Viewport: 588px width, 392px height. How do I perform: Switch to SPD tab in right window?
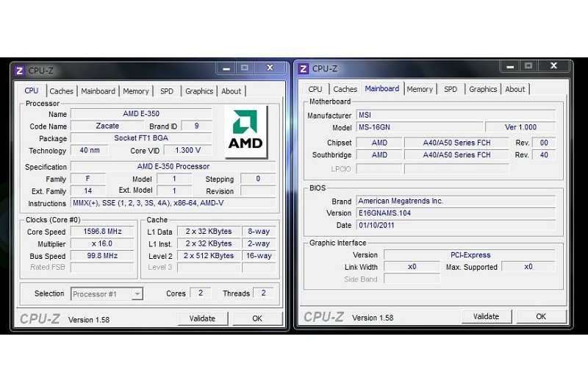point(451,89)
